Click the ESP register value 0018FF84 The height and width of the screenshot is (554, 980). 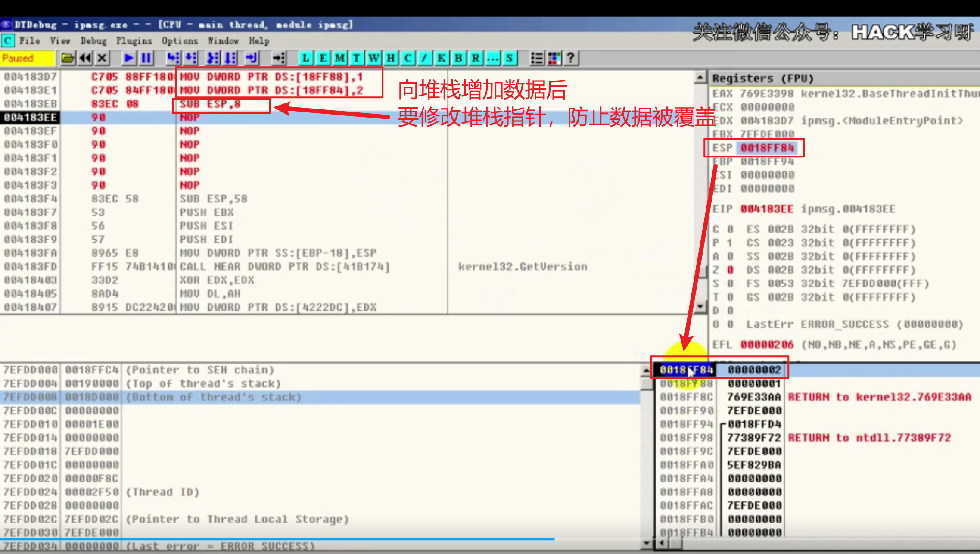[767, 148]
